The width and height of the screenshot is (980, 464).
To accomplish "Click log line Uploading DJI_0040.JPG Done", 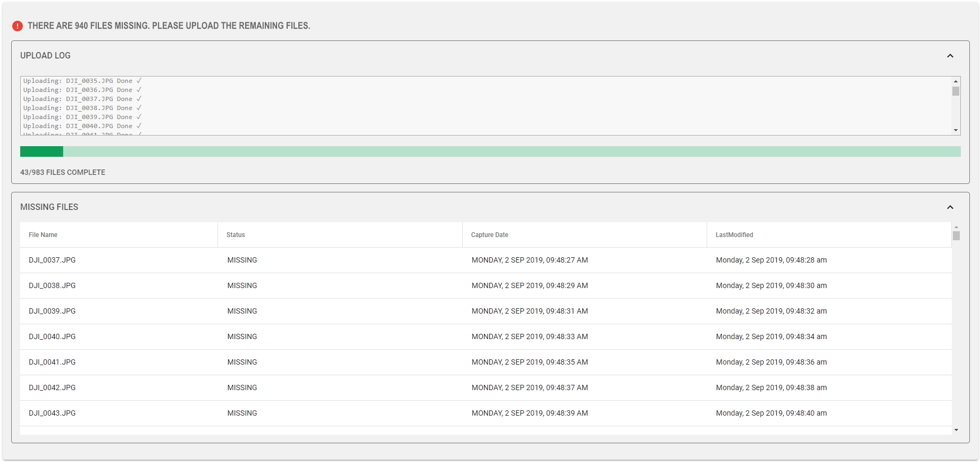I will [x=82, y=126].
